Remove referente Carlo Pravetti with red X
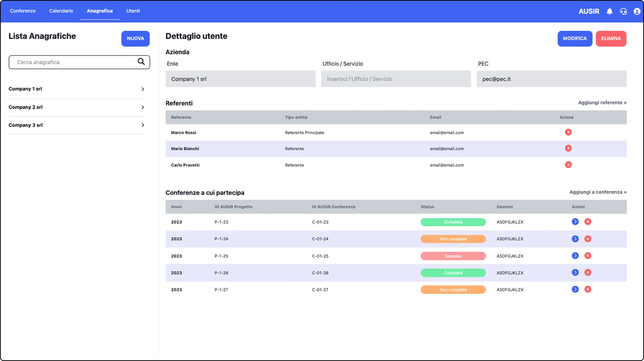This screenshot has height=361, width=644. tap(568, 165)
